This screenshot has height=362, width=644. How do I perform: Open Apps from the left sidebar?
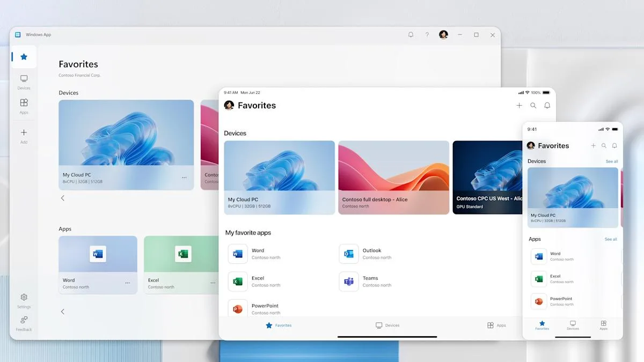tap(23, 106)
